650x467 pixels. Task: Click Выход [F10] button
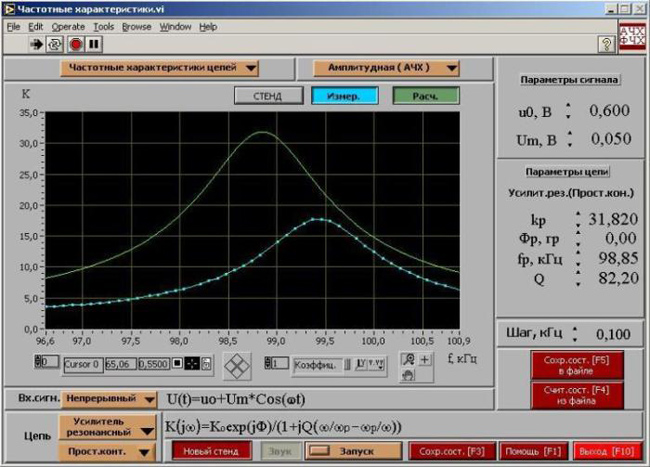pos(607,451)
